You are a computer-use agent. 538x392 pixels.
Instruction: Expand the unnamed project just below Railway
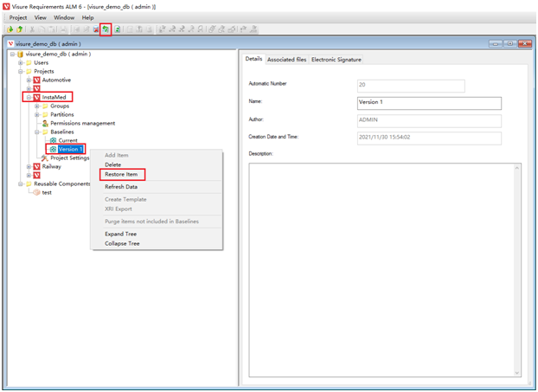(x=29, y=176)
